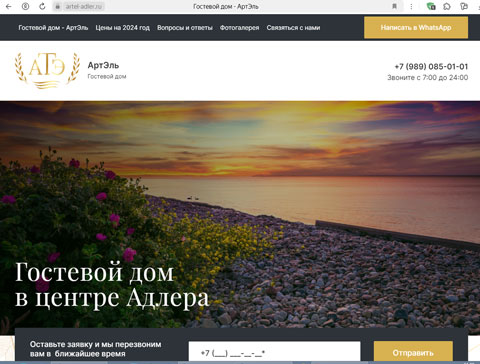
Task: Click the 'АртЭль' site name
Action: tap(103, 65)
